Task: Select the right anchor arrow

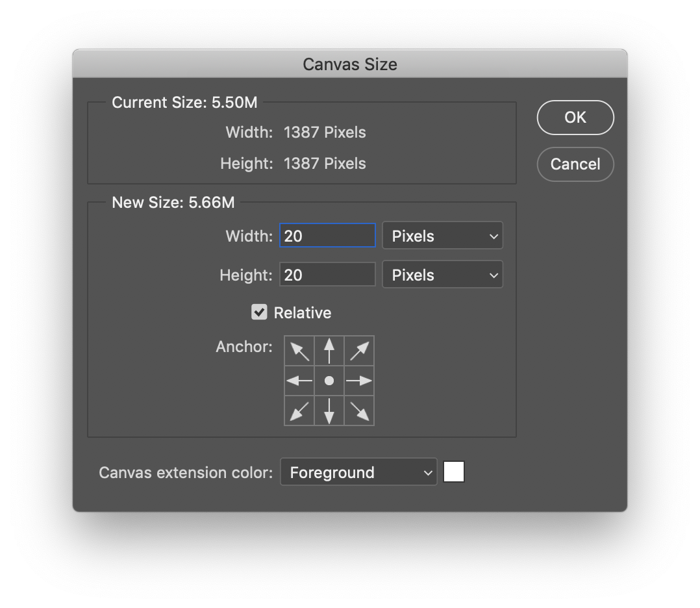Action: click(359, 380)
